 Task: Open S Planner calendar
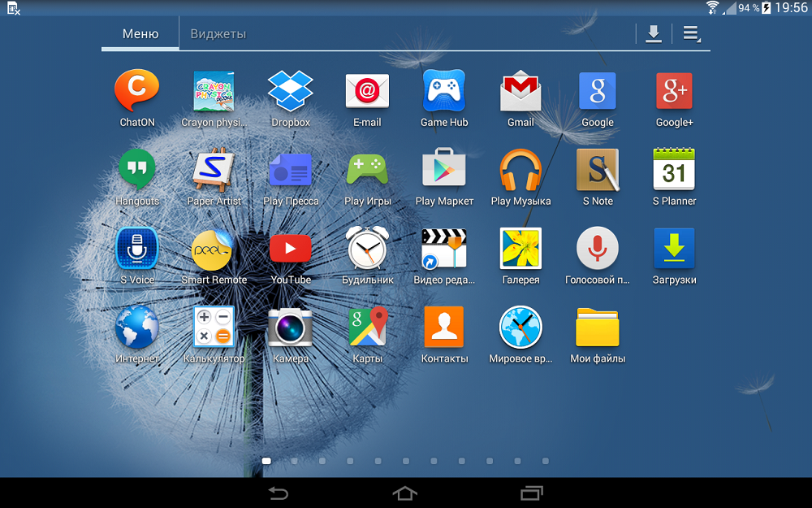pyautogui.click(x=674, y=169)
